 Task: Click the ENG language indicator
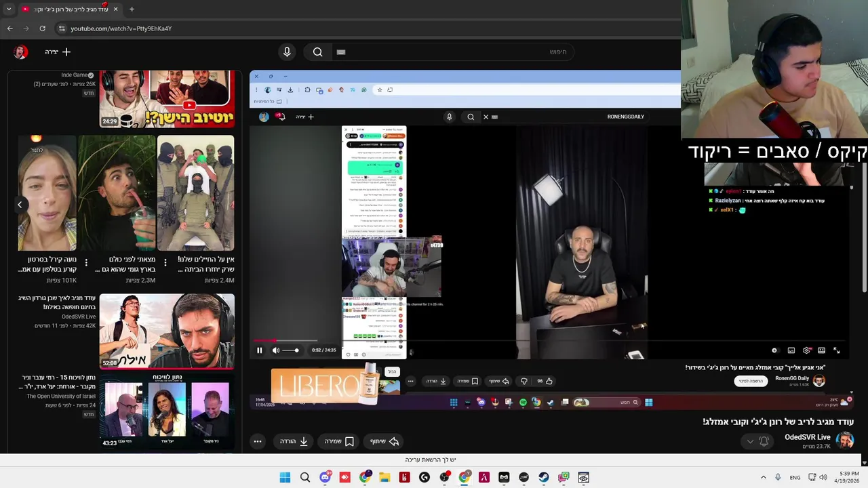[x=795, y=478]
